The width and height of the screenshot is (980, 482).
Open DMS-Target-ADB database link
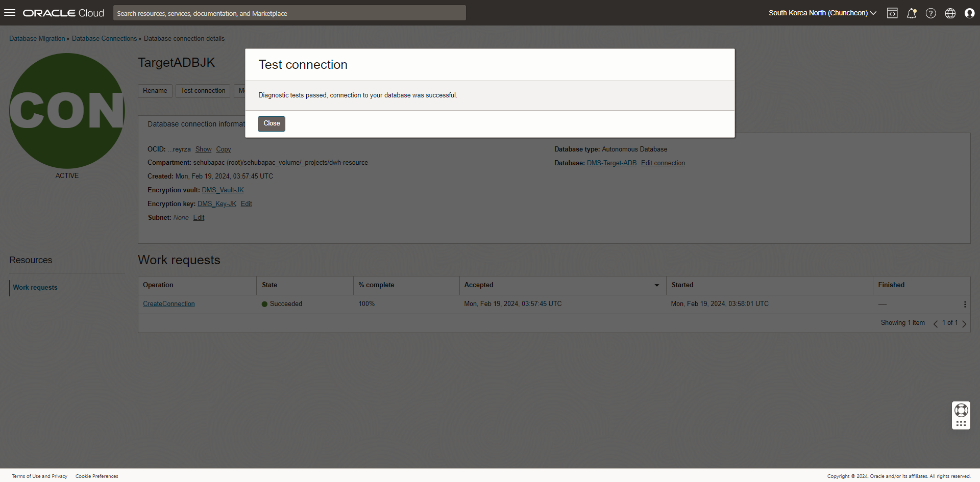[x=611, y=163]
